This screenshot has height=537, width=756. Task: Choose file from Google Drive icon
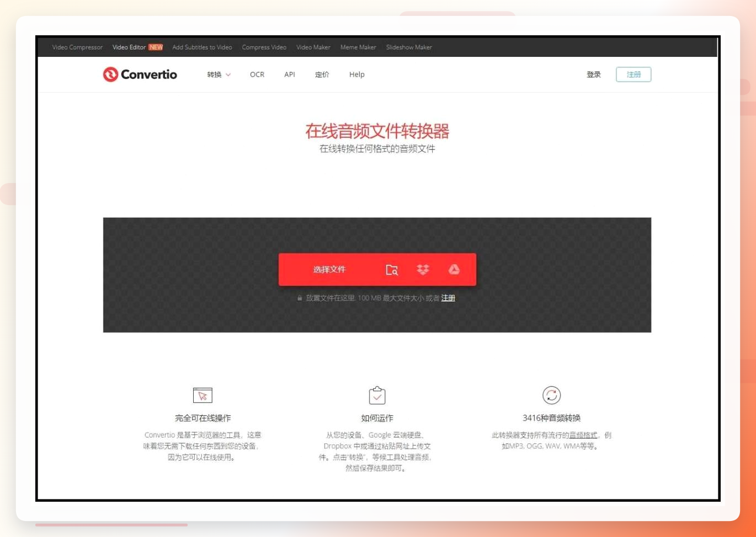pyautogui.click(x=454, y=269)
